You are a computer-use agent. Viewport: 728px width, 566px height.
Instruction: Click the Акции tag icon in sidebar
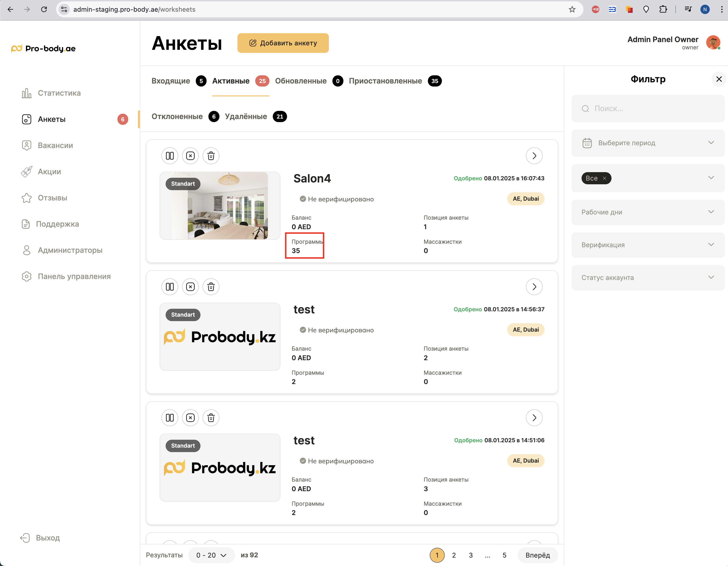coord(26,172)
